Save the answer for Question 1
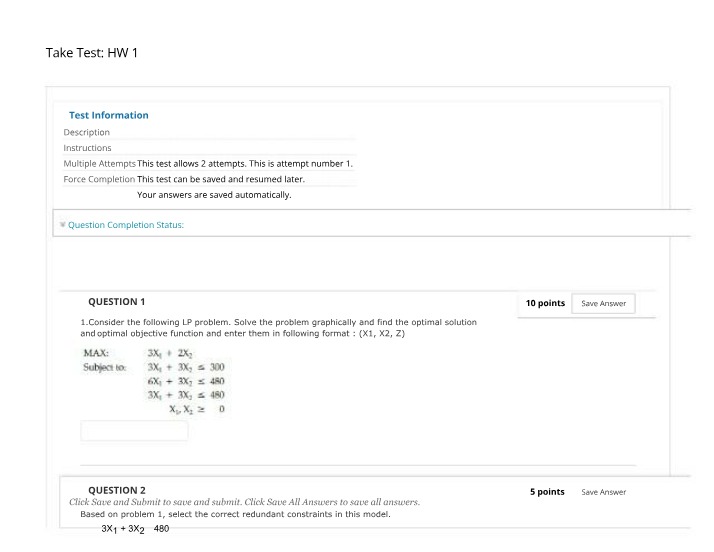 pos(603,303)
